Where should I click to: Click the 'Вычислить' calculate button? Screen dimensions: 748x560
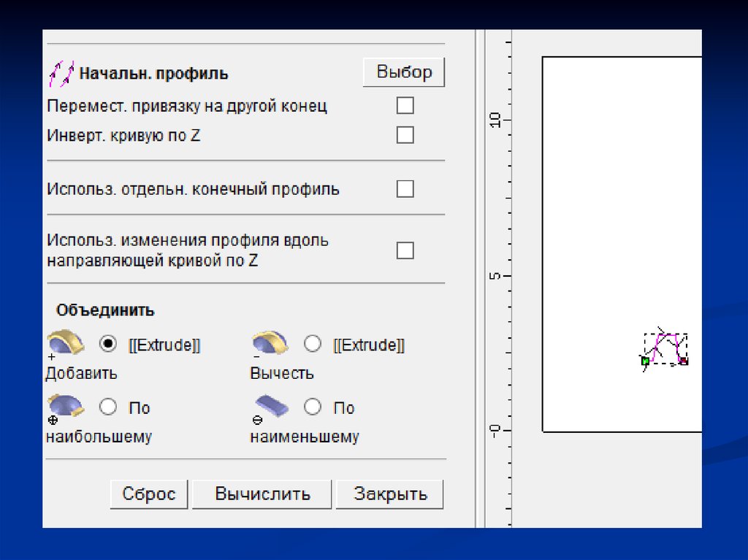tap(262, 494)
